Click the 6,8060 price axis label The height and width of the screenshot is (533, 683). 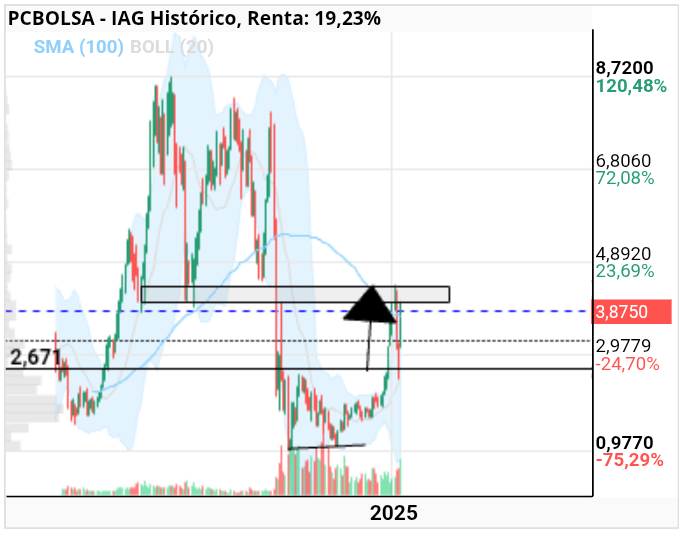click(x=623, y=161)
